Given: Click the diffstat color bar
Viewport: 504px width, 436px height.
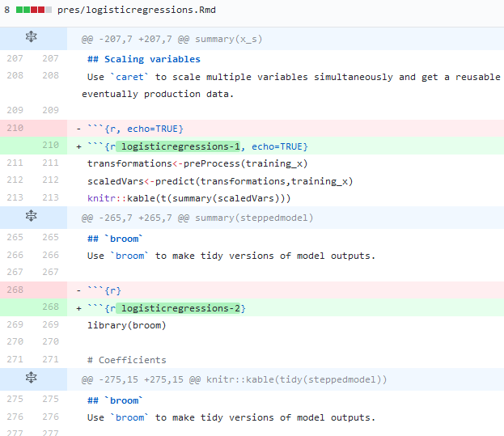Looking at the screenshot, I should (x=34, y=10).
